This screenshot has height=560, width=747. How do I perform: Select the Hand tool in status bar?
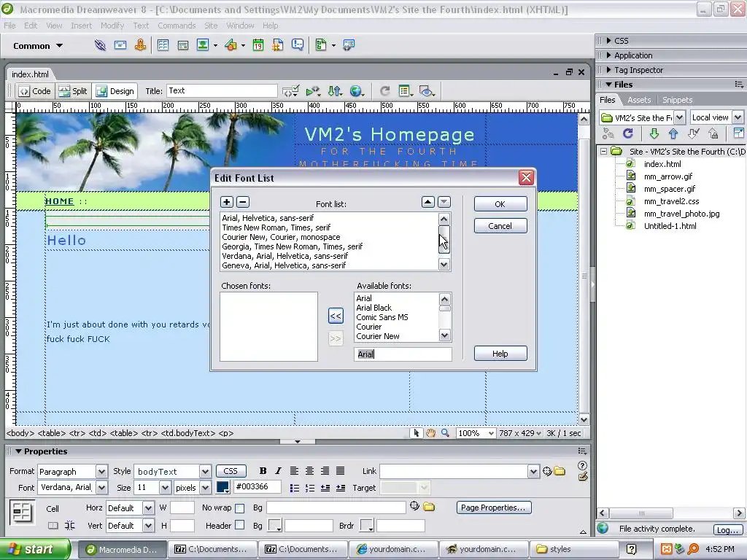tap(430, 433)
